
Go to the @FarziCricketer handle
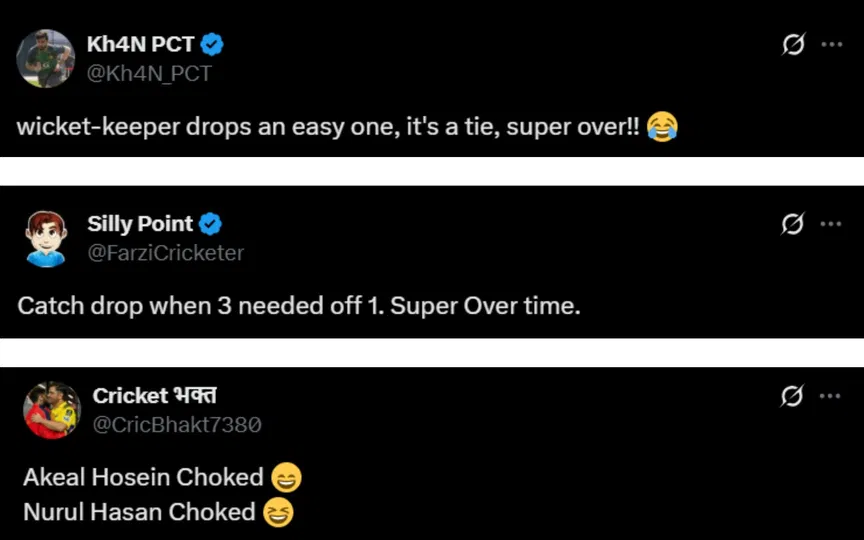coord(165,253)
